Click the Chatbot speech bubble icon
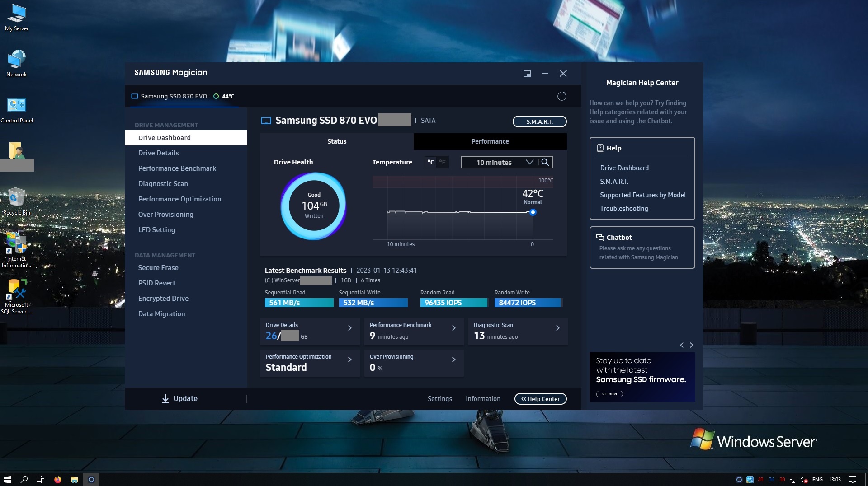The width and height of the screenshot is (868, 486). (600, 238)
